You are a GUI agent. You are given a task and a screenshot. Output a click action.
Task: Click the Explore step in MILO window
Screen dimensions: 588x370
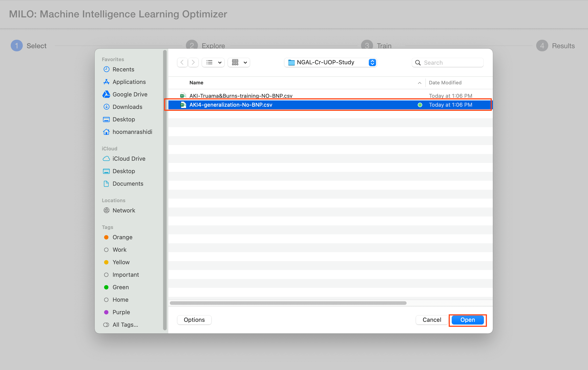[x=205, y=46]
